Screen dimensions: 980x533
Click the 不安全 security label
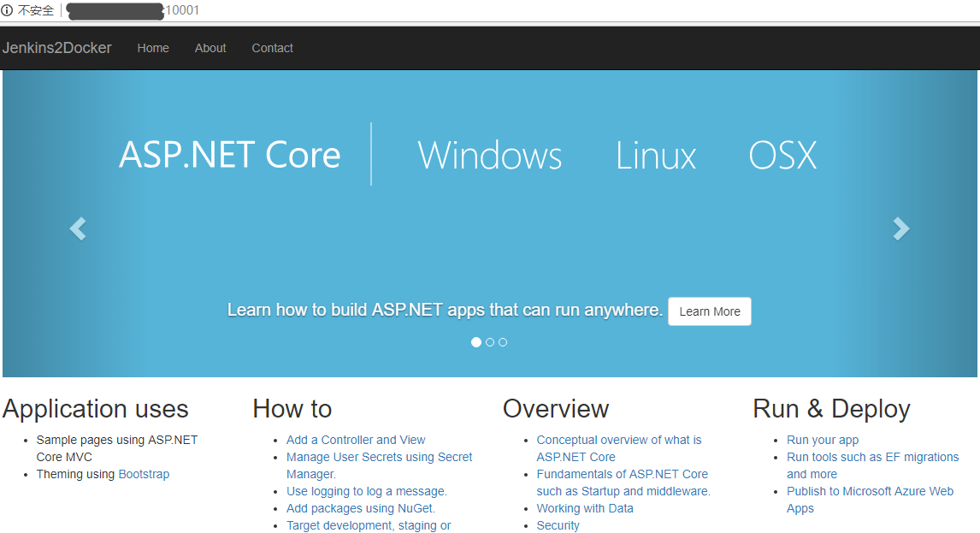coord(36,10)
